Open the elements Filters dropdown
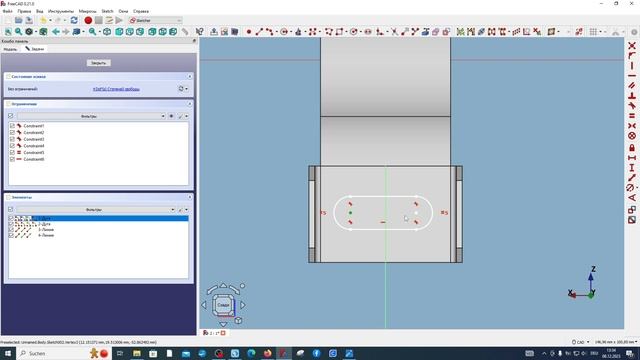 [x=96, y=209]
